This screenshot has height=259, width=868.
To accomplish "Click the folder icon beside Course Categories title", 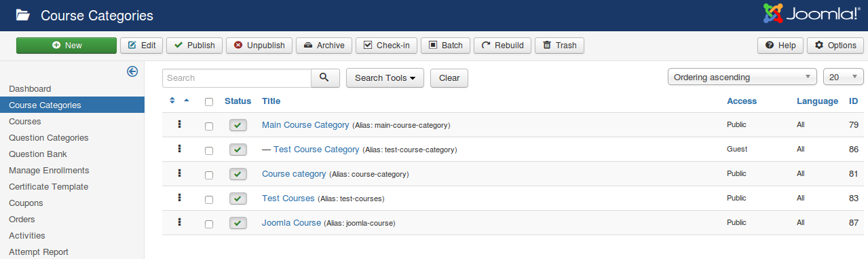I will tap(23, 14).
